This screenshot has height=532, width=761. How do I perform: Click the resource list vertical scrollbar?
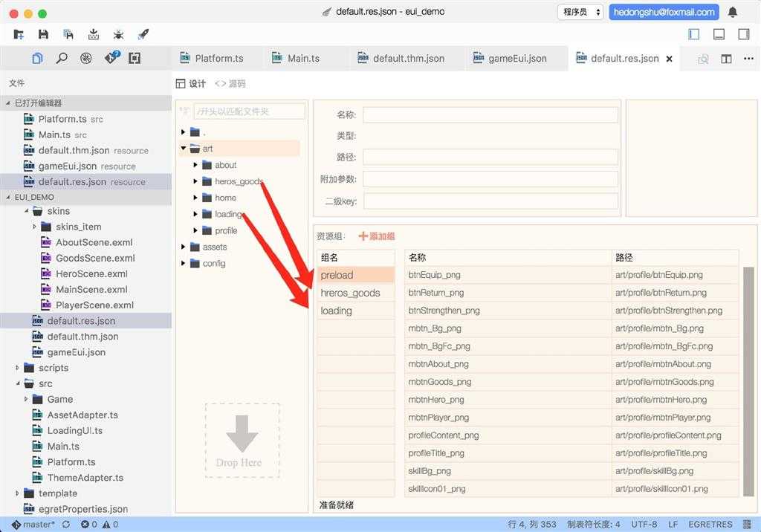coord(748,381)
